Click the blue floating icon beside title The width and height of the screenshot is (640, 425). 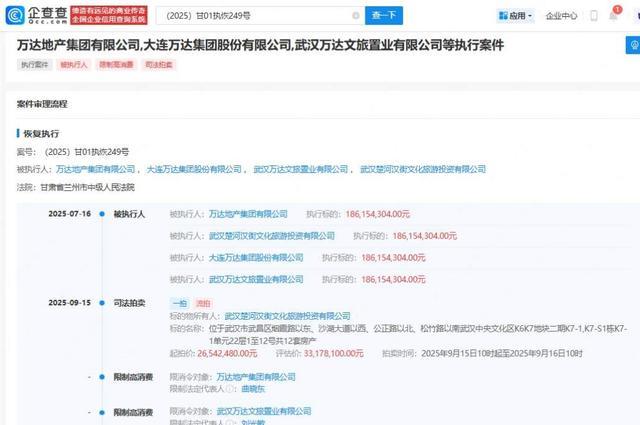click(633, 45)
